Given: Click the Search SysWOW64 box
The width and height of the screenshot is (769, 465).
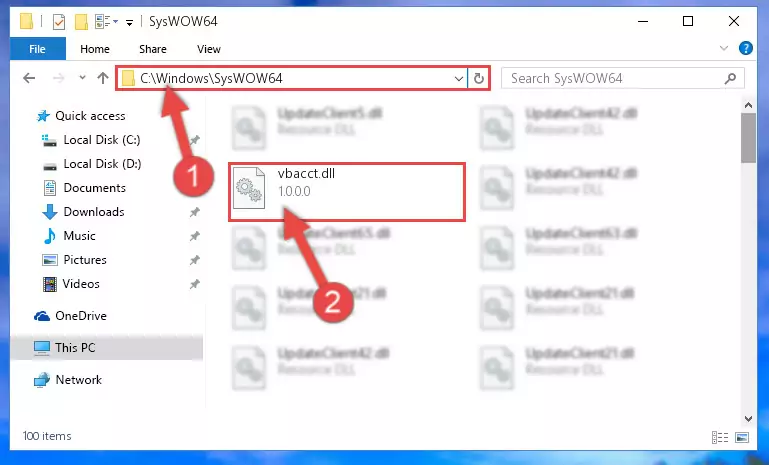Looking at the screenshot, I should click(x=622, y=78).
